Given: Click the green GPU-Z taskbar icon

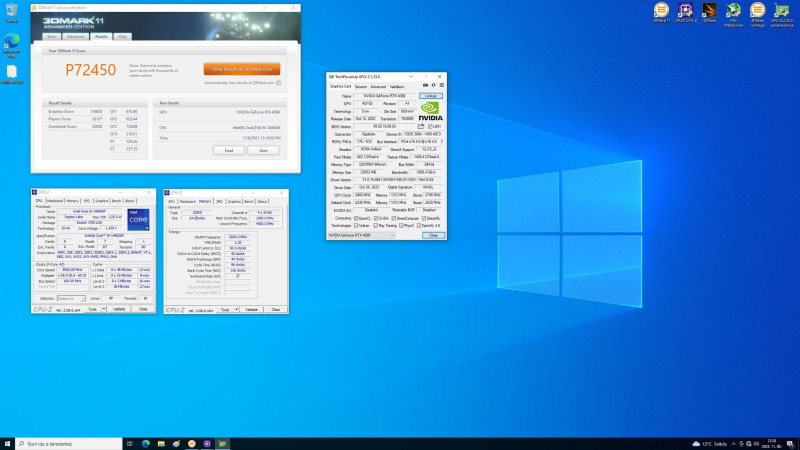Looking at the screenshot, I should [x=222, y=444].
